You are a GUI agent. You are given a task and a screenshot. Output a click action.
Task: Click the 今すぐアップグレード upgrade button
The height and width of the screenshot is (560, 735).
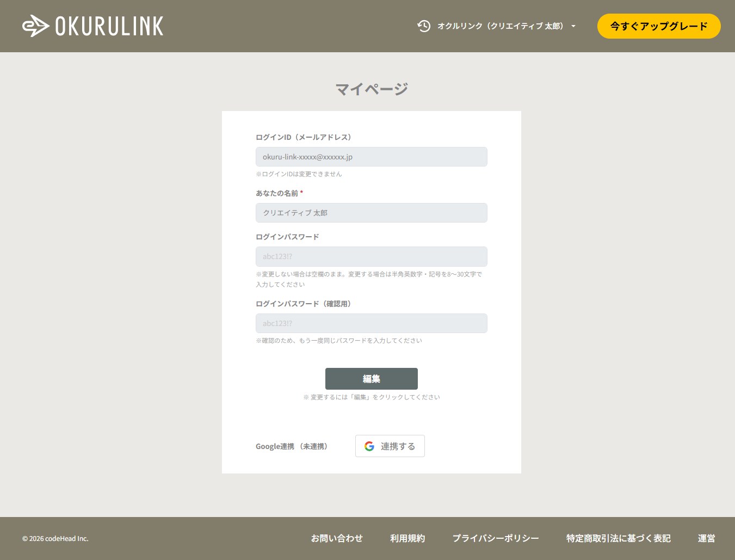(658, 26)
